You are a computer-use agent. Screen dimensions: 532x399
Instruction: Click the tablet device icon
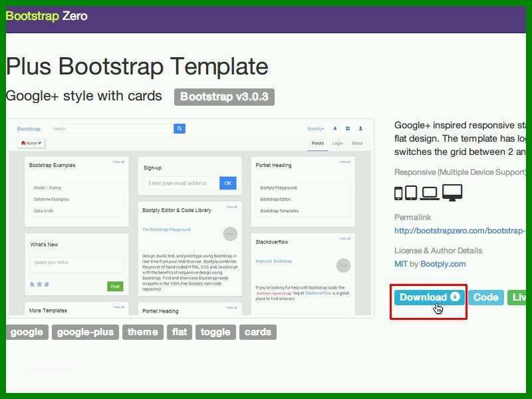click(x=411, y=193)
